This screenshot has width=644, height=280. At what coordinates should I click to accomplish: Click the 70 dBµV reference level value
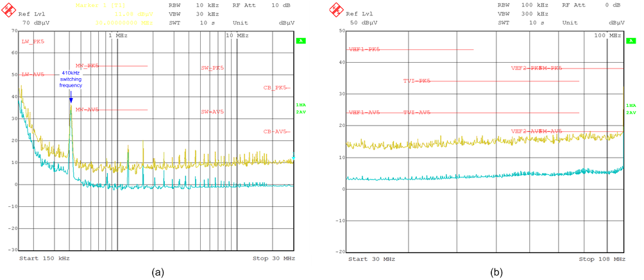tap(36, 22)
